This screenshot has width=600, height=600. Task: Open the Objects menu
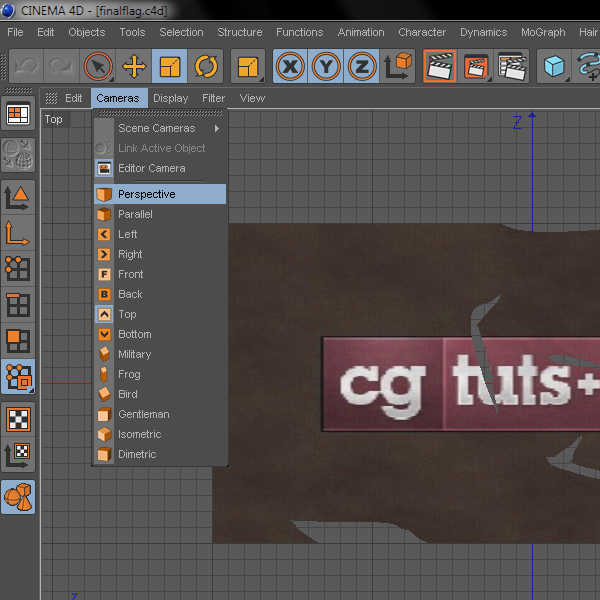point(86,32)
